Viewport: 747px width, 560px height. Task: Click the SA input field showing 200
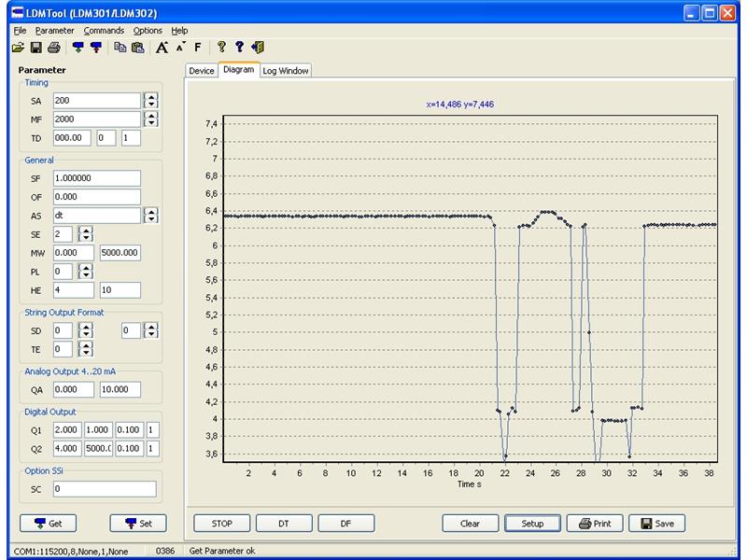(x=97, y=101)
